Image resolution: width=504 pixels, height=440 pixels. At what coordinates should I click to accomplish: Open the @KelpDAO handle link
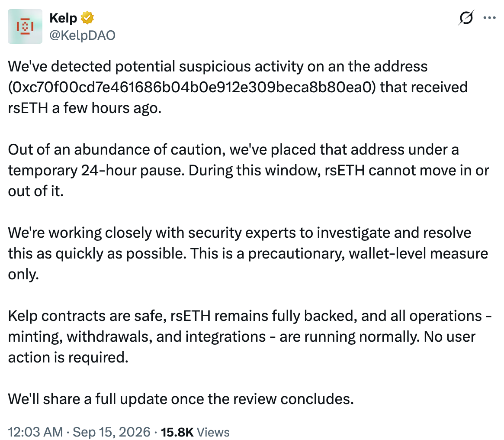click(82, 35)
